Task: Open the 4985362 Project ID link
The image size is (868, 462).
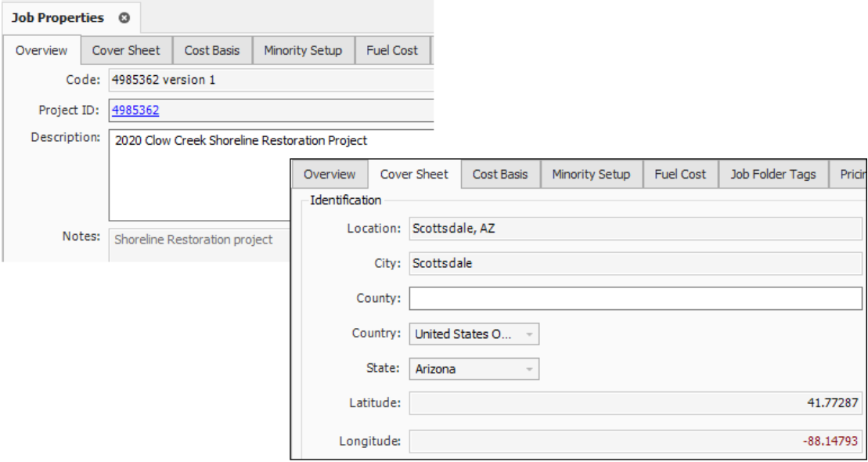Action: (135, 110)
